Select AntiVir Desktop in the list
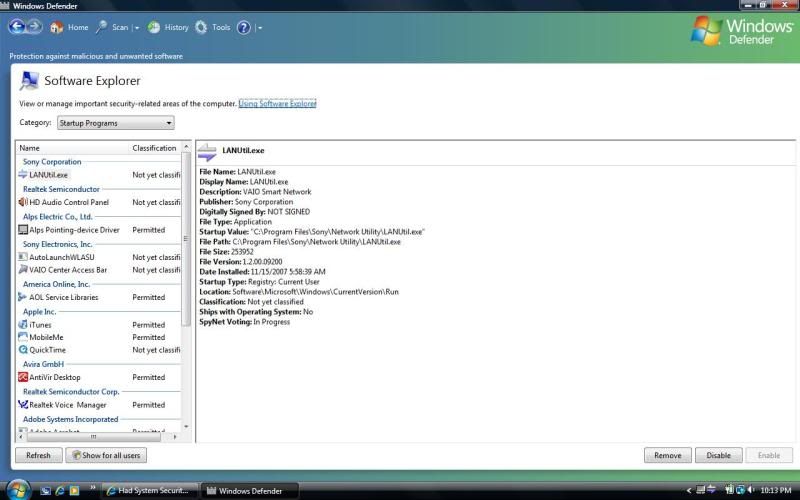This screenshot has height=500, width=800. point(54,377)
